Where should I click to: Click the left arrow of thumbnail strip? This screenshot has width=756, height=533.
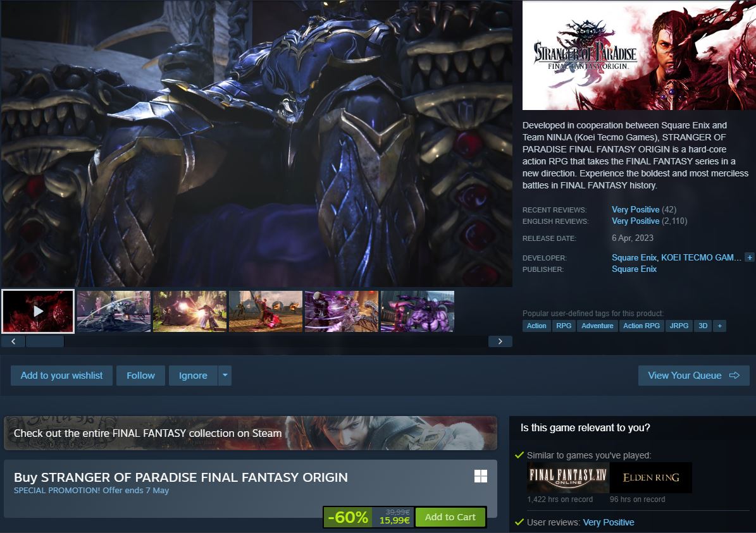(x=13, y=341)
